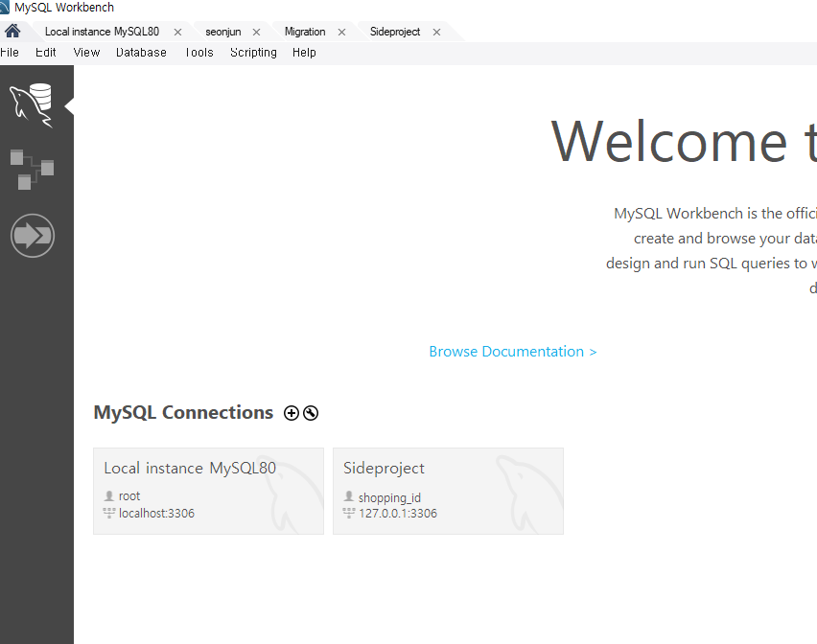Open the Local instance MySQL80 connection tile
Viewport: 817px width, 644px height.
point(208,491)
